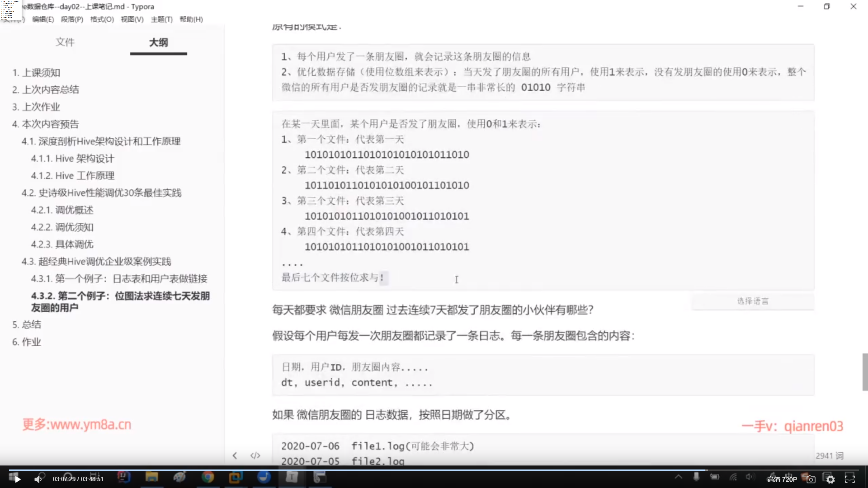This screenshot has height=488, width=868.
Task: Open the 格式(O) menu
Action: point(102,19)
